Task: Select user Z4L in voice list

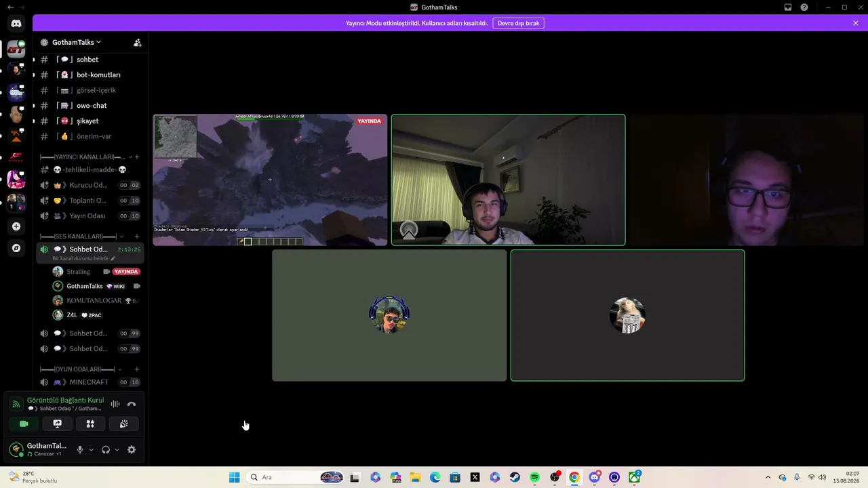Action: pyautogui.click(x=97, y=315)
